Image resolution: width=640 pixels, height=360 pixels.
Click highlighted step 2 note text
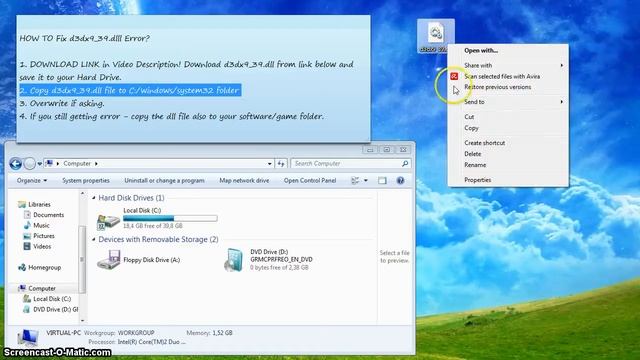[130, 90]
